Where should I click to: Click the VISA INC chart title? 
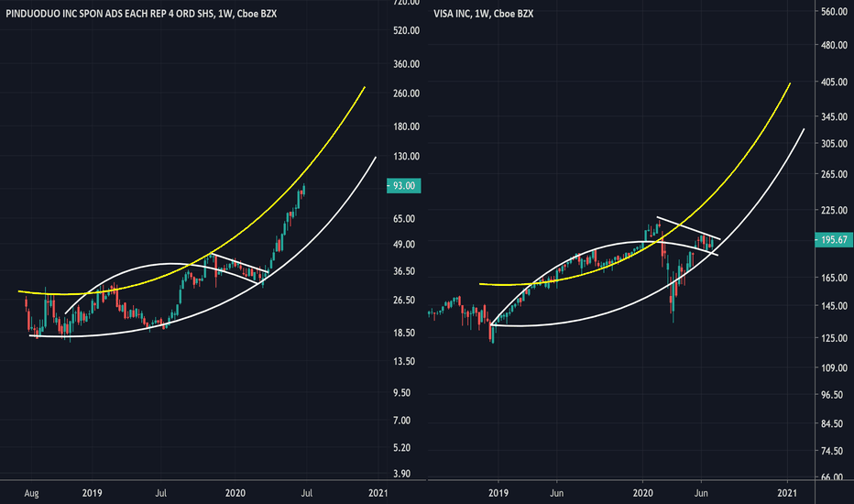(x=484, y=14)
